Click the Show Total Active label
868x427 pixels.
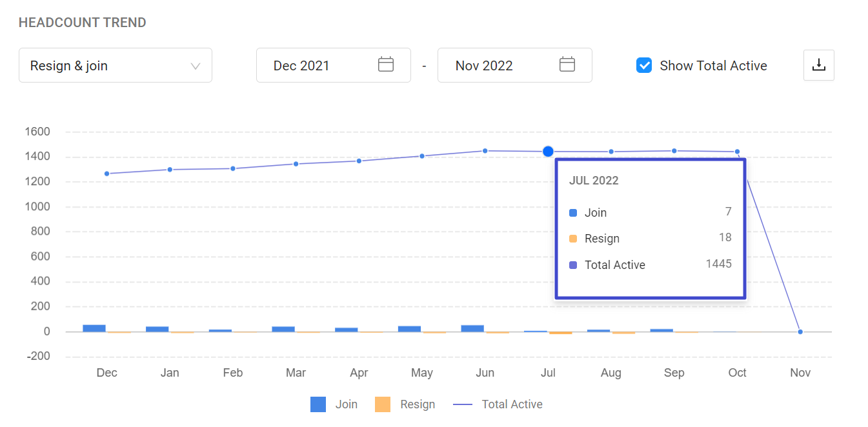click(x=713, y=65)
